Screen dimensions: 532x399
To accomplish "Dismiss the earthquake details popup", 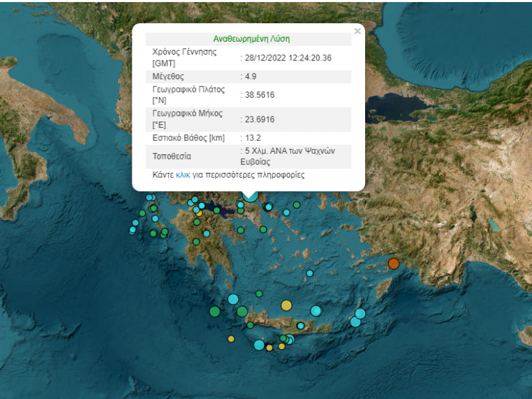I will pos(358,31).
